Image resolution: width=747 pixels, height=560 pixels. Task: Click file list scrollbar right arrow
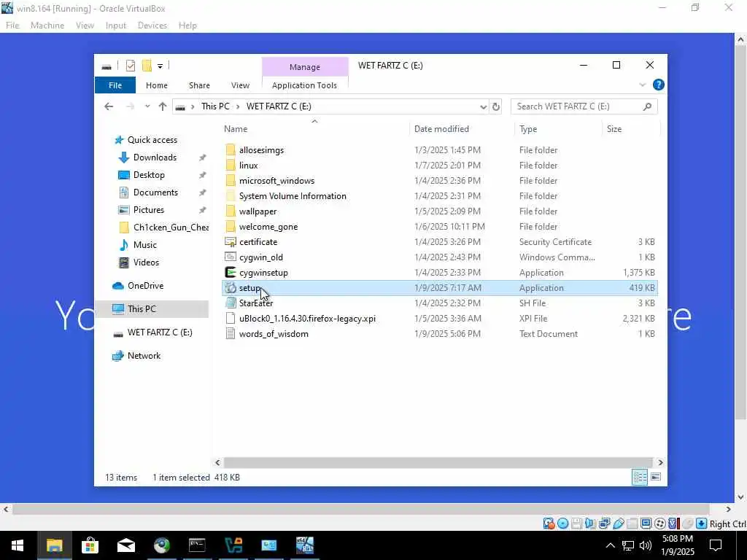pos(660,462)
